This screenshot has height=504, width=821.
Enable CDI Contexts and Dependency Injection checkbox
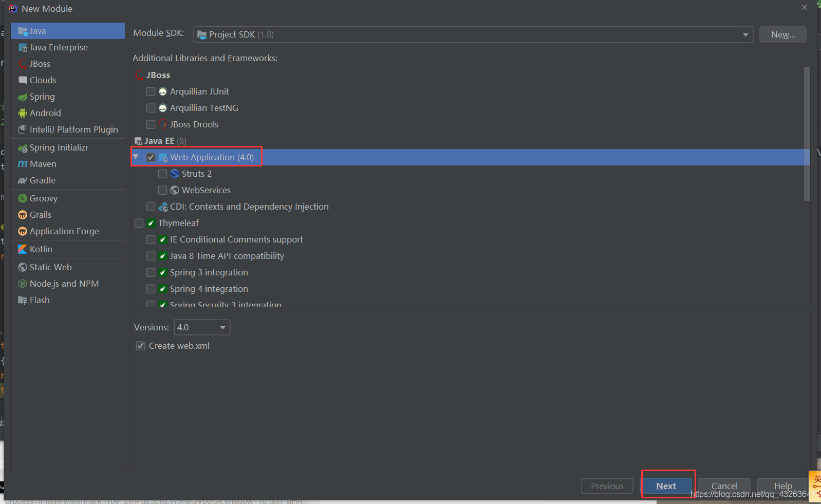(151, 207)
